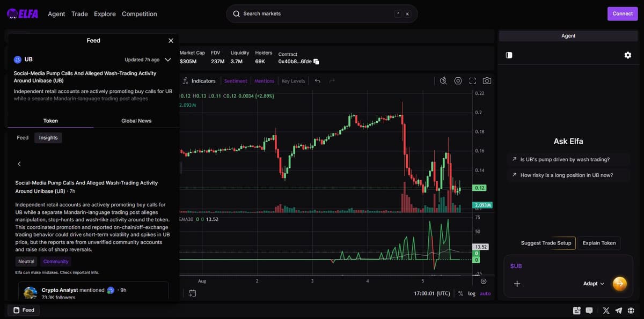
Task: Toggle percent scale on chart
Action: pos(460,294)
